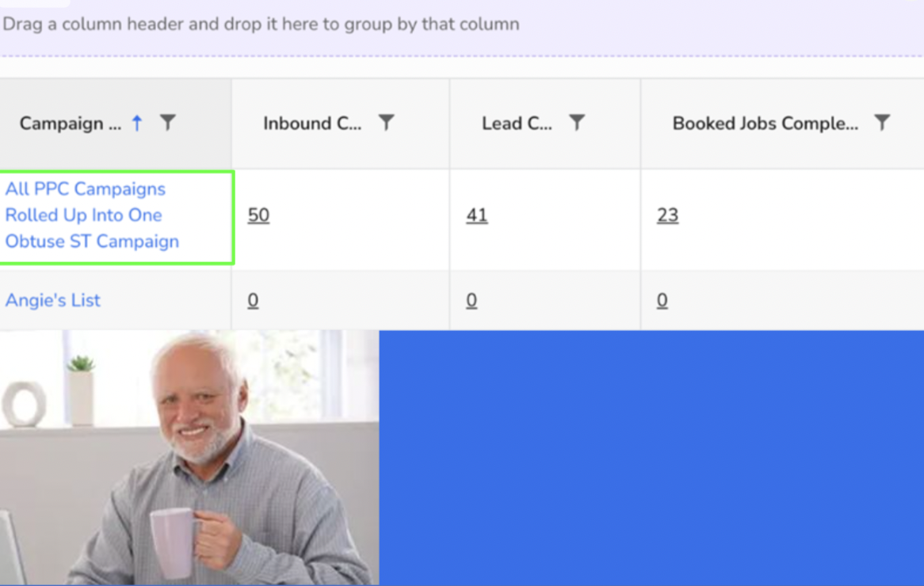Click the ascending sort arrow on Campaign header
This screenshot has width=924, height=586.
pyautogui.click(x=136, y=123)
